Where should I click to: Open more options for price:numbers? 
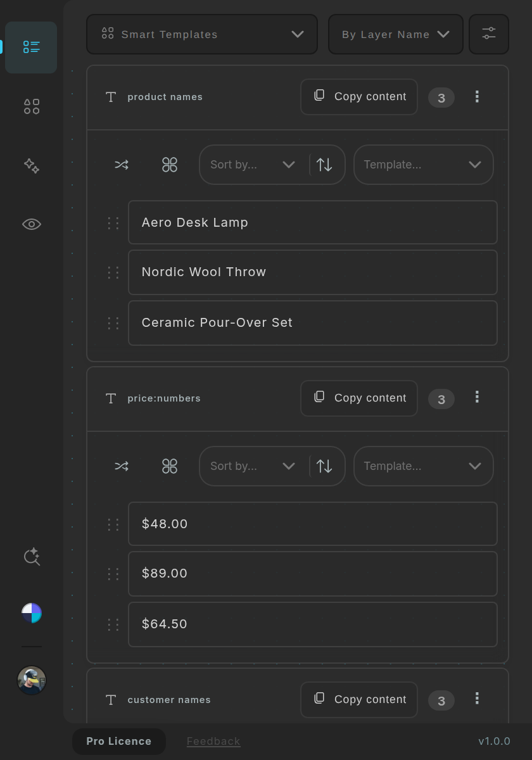tap(477, 397)
